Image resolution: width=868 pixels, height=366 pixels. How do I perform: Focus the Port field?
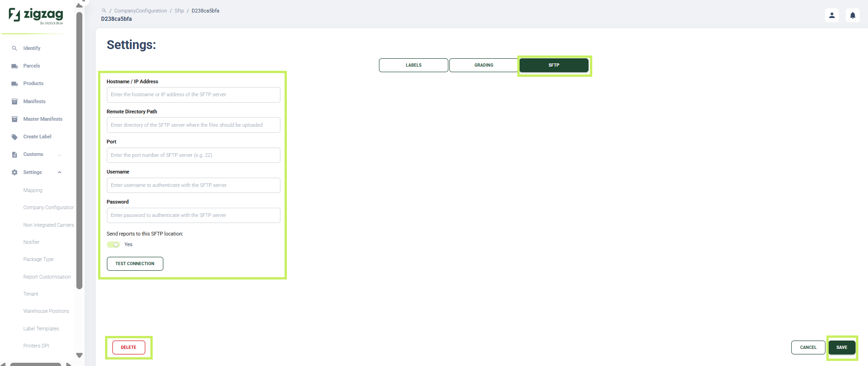(x=193, y=155)
